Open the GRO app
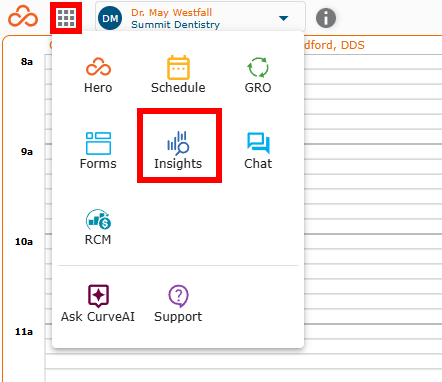This screenshot has height=382, width=442. (x=258, y=75)
